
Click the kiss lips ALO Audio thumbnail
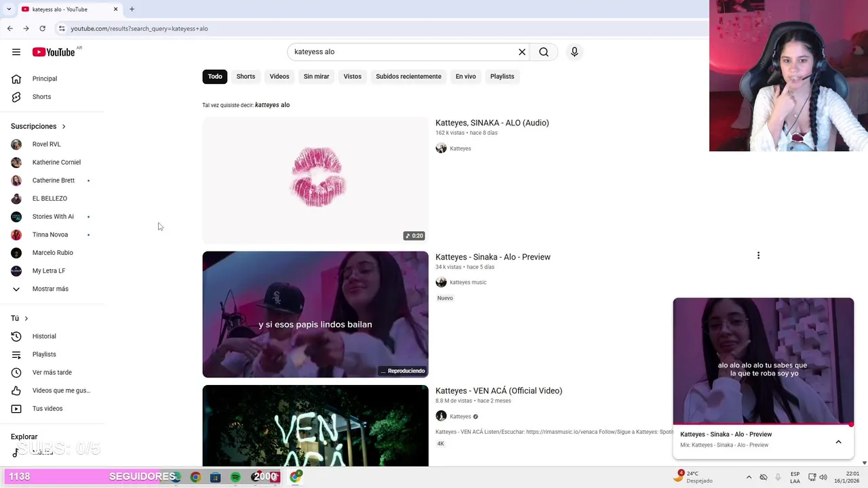tap(315, 180)
